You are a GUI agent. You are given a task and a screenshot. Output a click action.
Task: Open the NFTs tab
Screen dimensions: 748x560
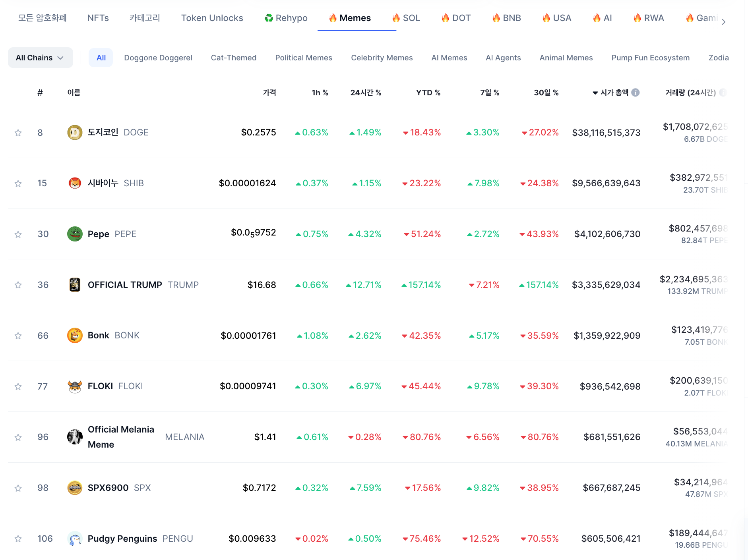tap(98, 18)
